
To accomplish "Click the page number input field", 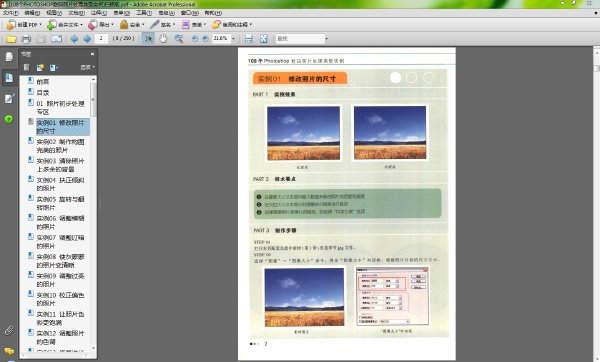I will [x=101, y=38].
